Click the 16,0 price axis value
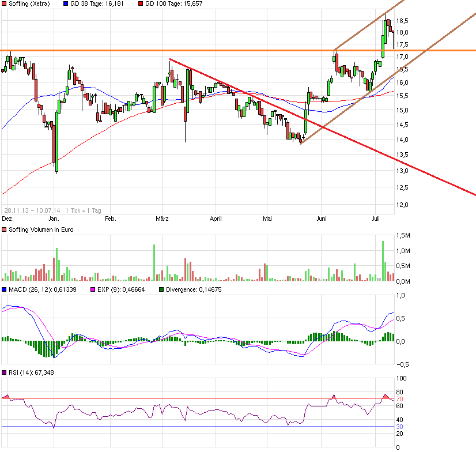This screenshot has width=476, height=452. pyautogui.click(x=402, y=82)
